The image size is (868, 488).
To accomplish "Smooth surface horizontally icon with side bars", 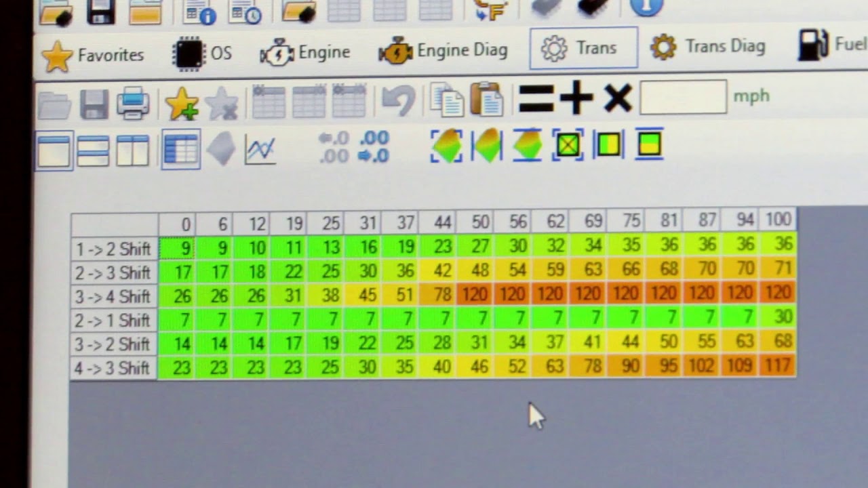I will click(x=487, y=145).
